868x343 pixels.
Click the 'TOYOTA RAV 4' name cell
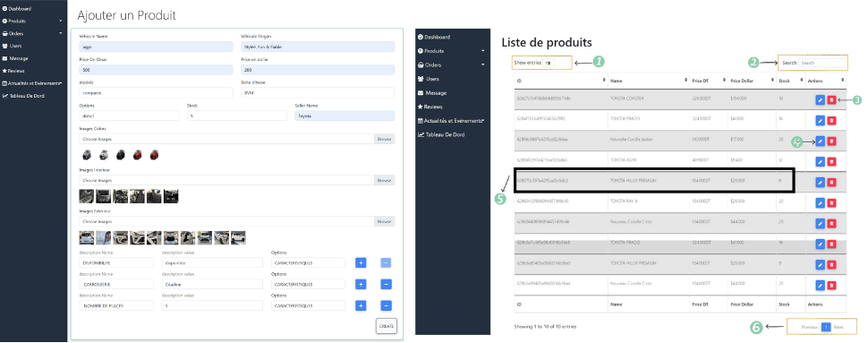pos(624,201)
